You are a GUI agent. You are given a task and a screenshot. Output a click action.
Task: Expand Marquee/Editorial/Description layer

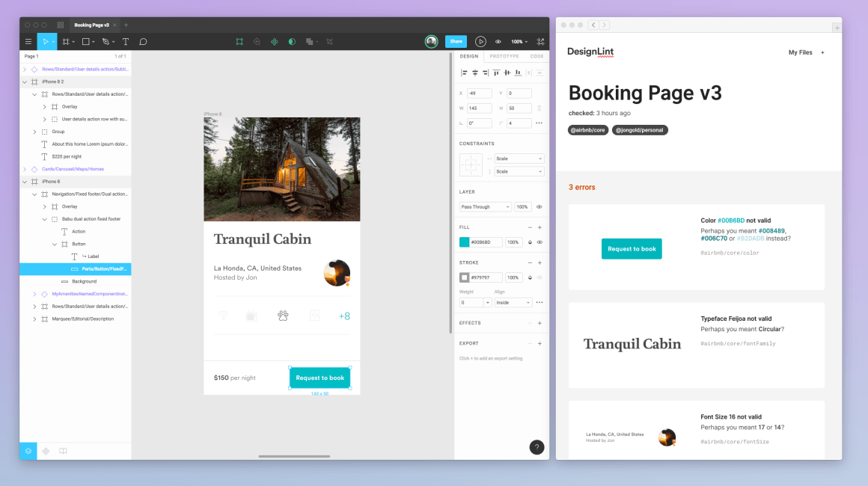pyautogui.click(x=34, y=319)
